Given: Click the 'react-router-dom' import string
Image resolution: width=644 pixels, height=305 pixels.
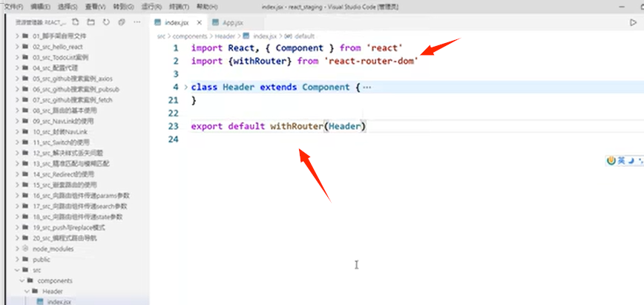Looking at the screenshot, I should [x=371, y=61].
